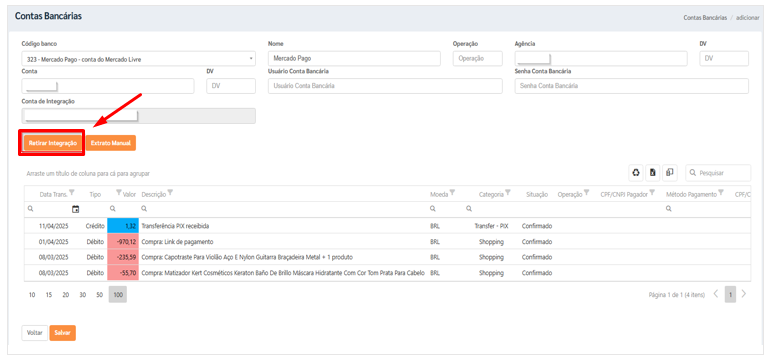This screenshot has height=360, width=769.
Task: Click the refresh (recycle) grid icon
Action: tap(636, 173)
